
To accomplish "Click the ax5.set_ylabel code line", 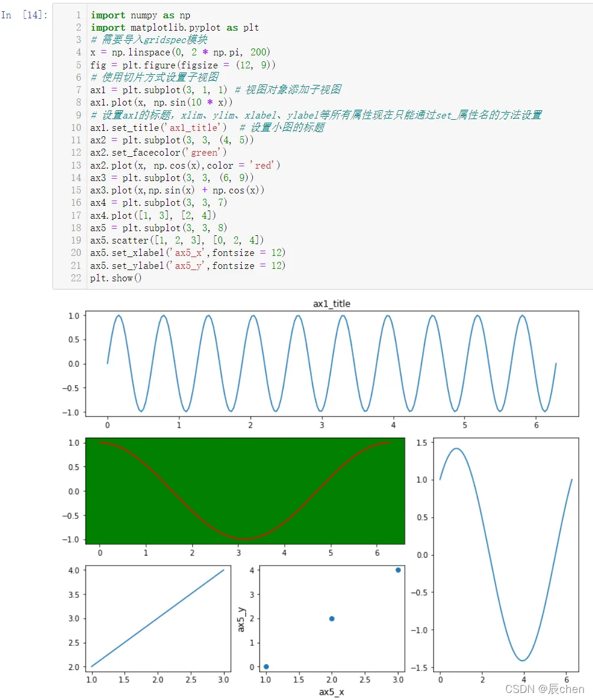I will tap(188, 265).
